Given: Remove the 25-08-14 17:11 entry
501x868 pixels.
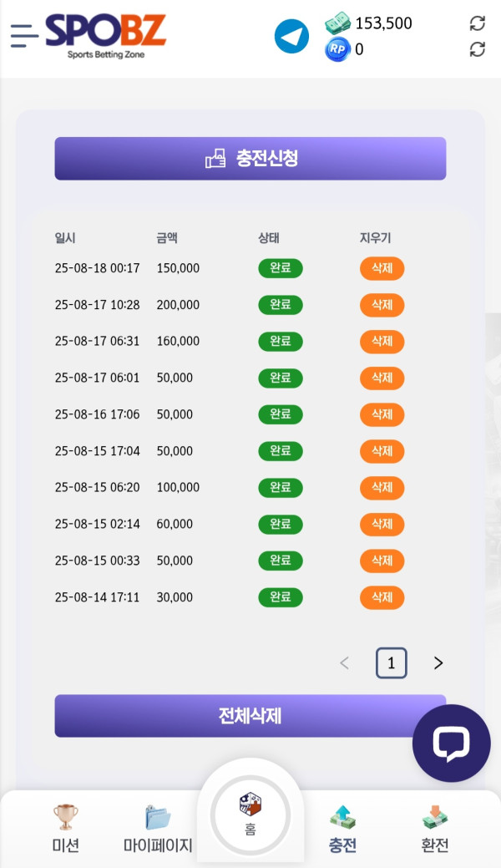Looking at the screenshot, I should coord(382,597).
